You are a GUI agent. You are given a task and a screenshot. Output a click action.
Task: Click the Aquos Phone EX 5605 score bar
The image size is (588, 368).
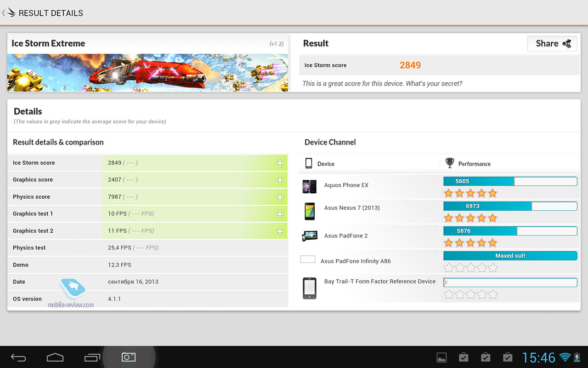(x=510, y=181)
